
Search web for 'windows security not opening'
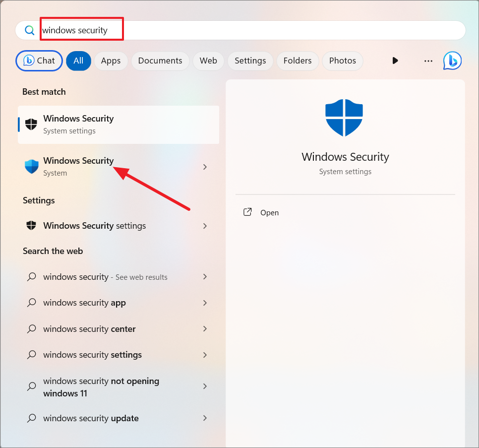(119, 386)
